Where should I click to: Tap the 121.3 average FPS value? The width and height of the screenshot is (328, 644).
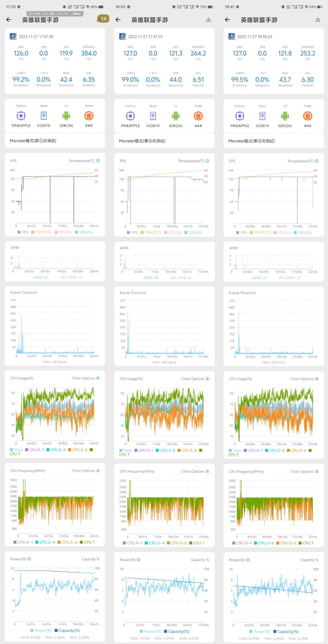tap(175, 53)
